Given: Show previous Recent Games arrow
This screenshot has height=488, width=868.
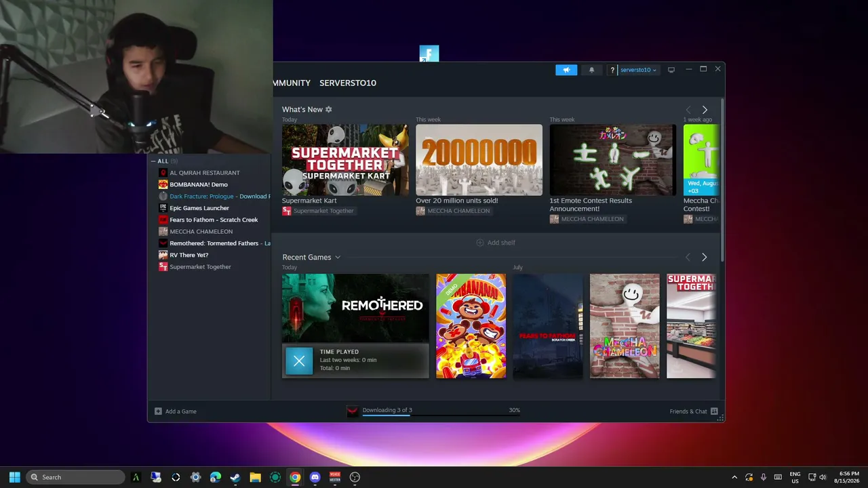Looking at the screenshot, I should [688, 258].
